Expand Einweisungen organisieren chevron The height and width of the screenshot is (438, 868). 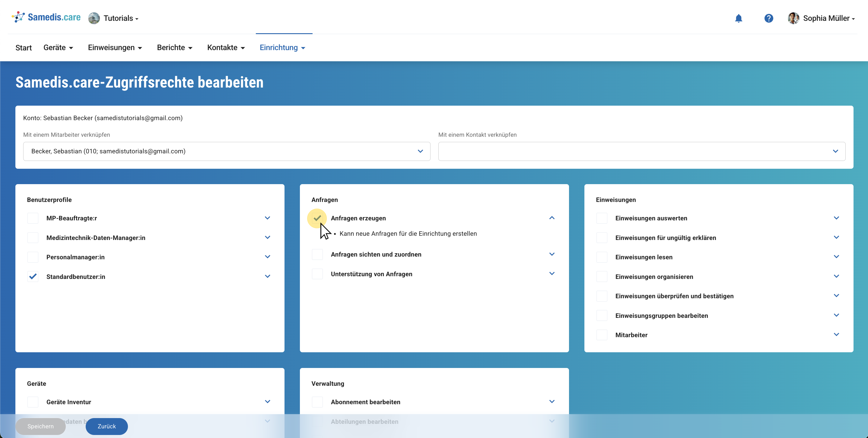[836, 276]
